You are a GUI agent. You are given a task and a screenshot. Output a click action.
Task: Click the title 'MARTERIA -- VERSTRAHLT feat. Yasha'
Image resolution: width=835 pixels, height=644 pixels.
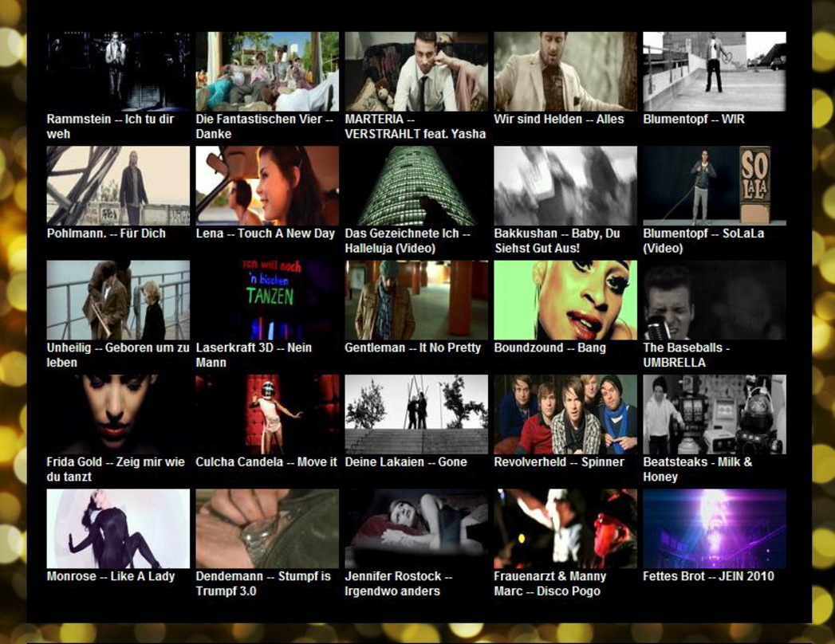(416, 127)
